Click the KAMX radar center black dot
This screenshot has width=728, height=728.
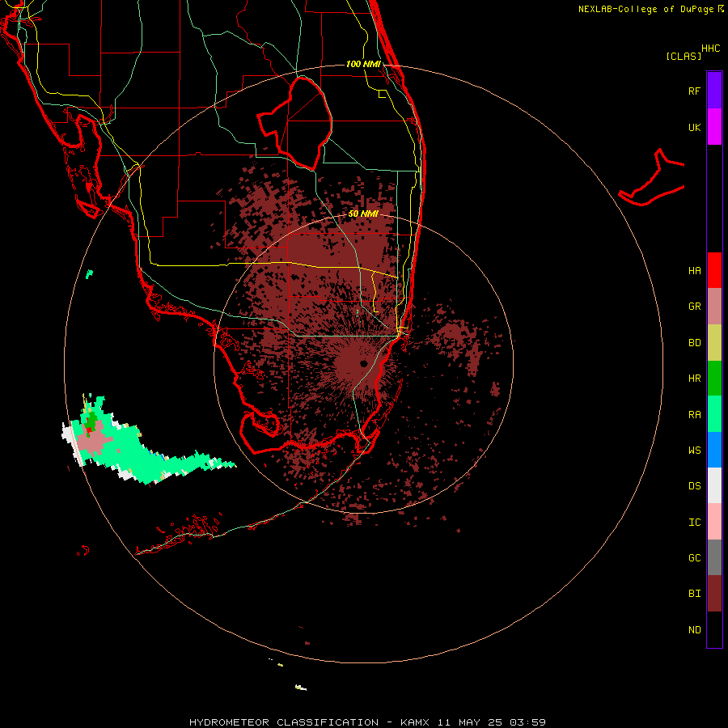tap(363, 363)
